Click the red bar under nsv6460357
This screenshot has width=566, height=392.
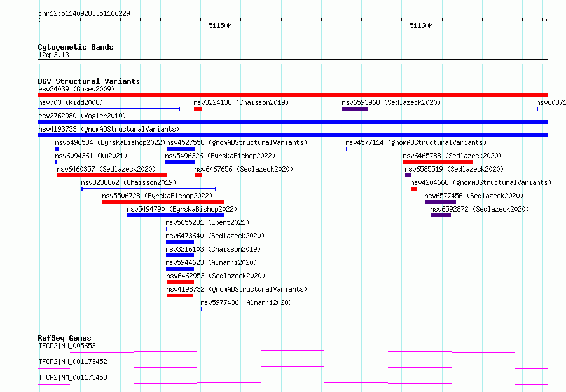(x=112, y=175)
